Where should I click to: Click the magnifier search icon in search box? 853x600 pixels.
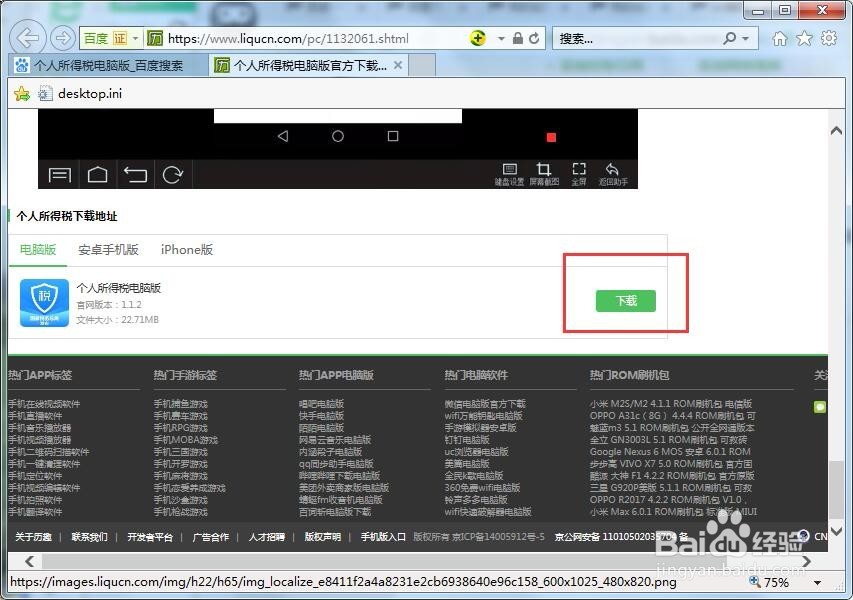tap(730, 38)
